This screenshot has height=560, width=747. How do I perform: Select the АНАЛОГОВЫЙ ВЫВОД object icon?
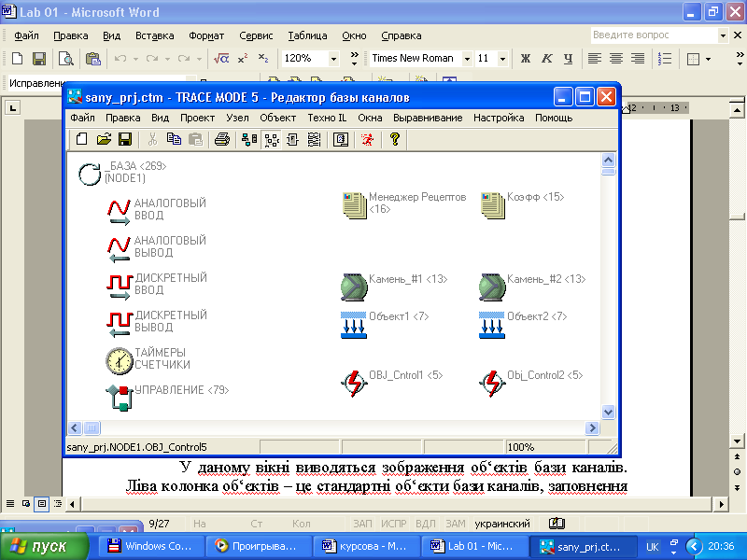coord(119,249)
